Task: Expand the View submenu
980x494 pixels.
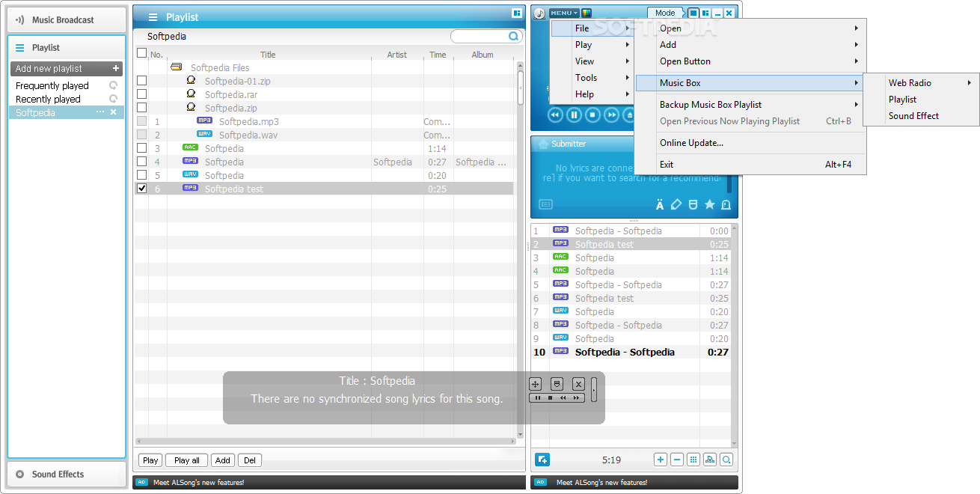Action: coord(592,61)
